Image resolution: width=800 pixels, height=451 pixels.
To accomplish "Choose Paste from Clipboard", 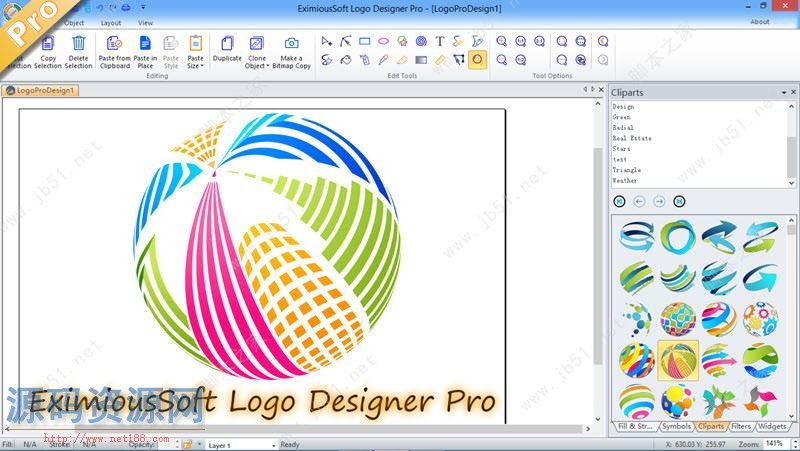I will click(x=115, y=52).
